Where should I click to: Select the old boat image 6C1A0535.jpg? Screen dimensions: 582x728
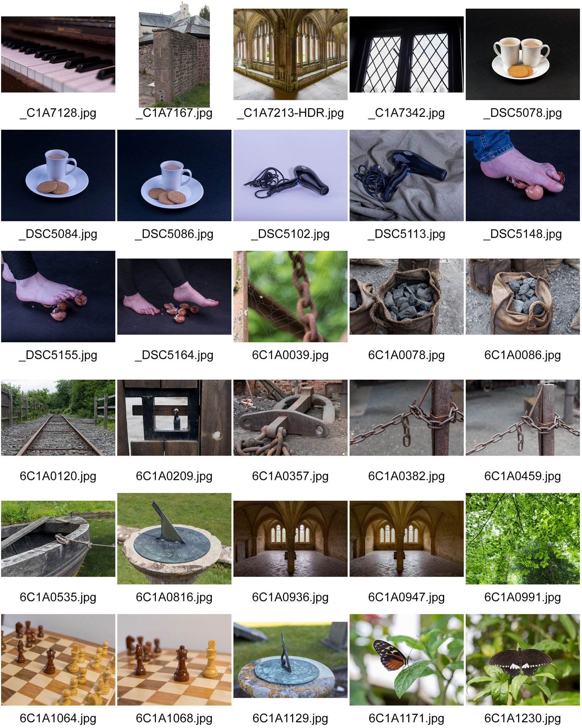click(x=58, y=539)
